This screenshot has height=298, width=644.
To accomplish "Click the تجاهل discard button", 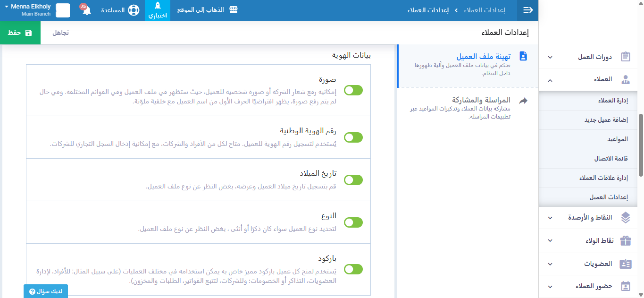I will point(60,33).
